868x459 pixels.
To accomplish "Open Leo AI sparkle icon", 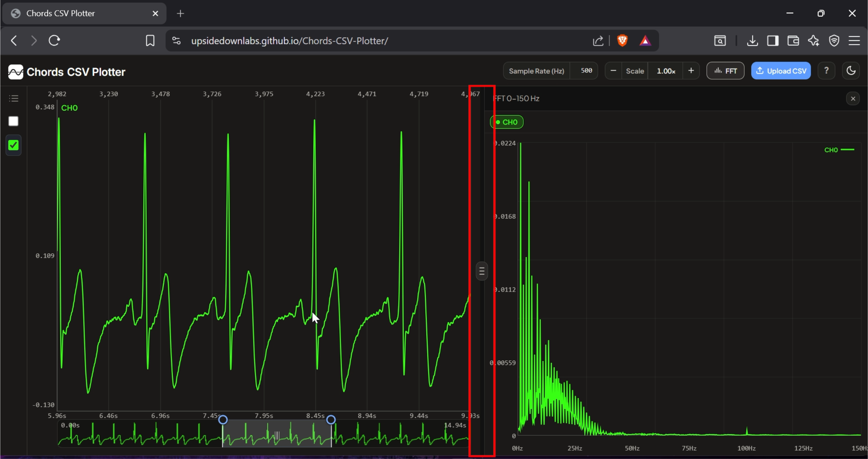I will coord(814,41).
